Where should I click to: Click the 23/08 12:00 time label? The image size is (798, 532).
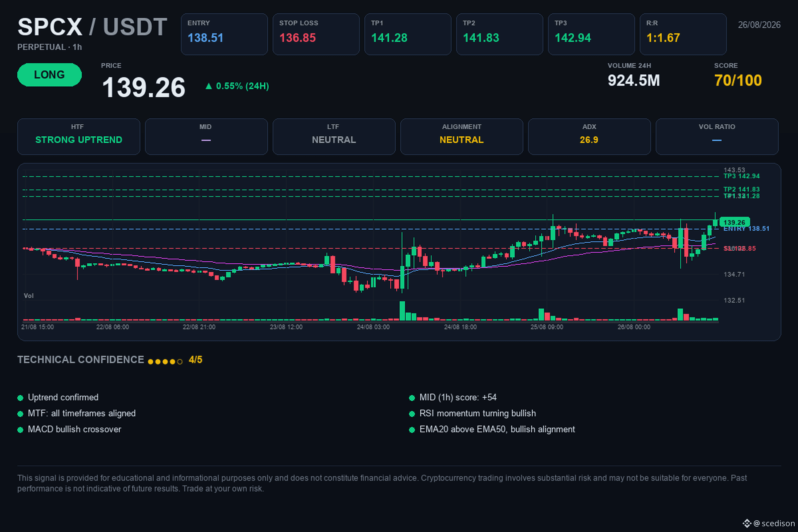[x=286, y=327]
